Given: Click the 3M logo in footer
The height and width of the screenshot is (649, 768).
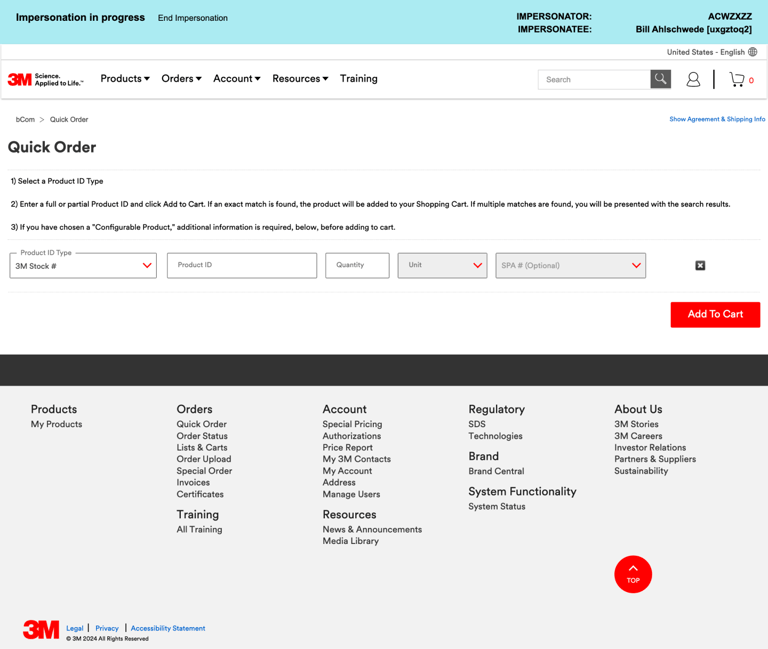Looking at the screenshot, I should point(41,629).
